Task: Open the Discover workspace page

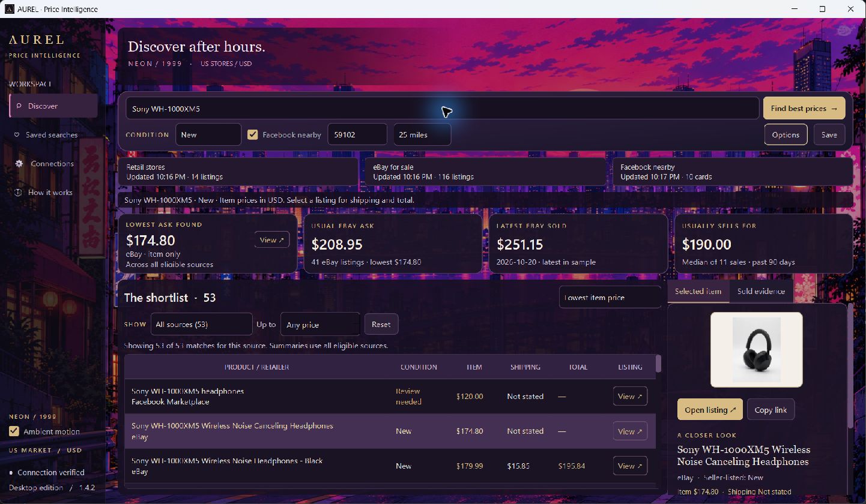Action: [x=53, y=106]
